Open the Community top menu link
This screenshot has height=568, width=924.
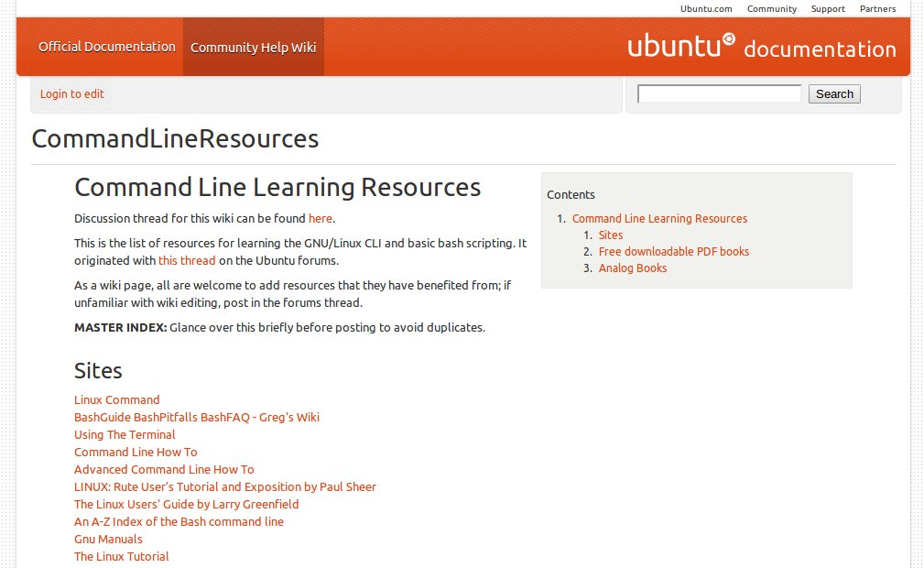pyautogui.click(x=772, y=9)
